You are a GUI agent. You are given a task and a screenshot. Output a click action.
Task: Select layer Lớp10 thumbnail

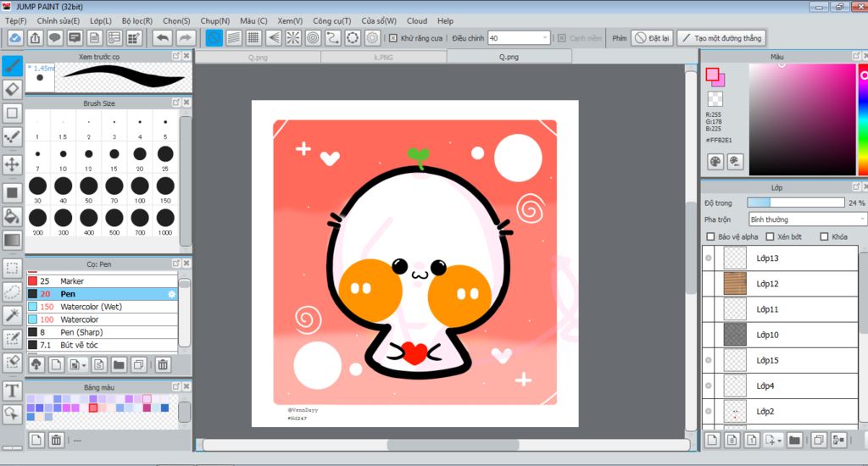tap(735, 335)
